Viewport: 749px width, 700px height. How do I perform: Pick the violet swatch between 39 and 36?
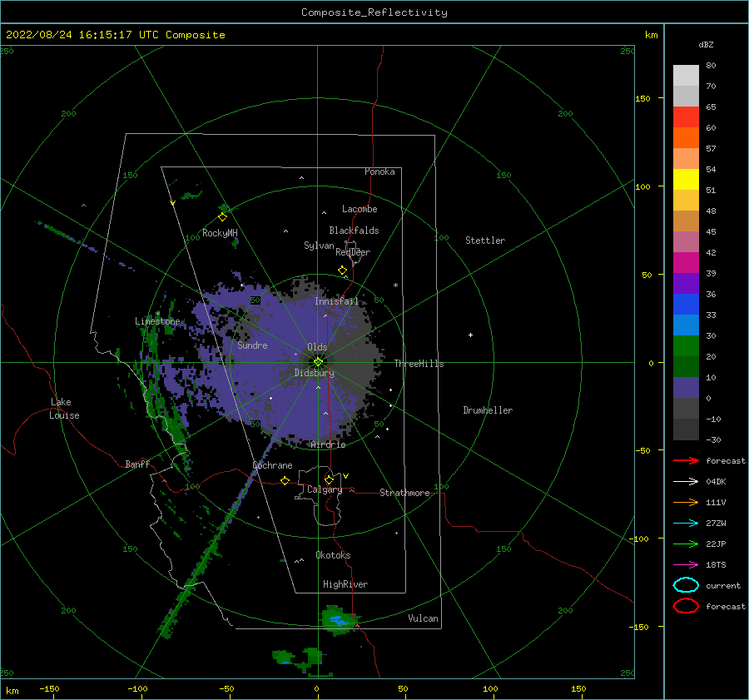tap(686, 283)
